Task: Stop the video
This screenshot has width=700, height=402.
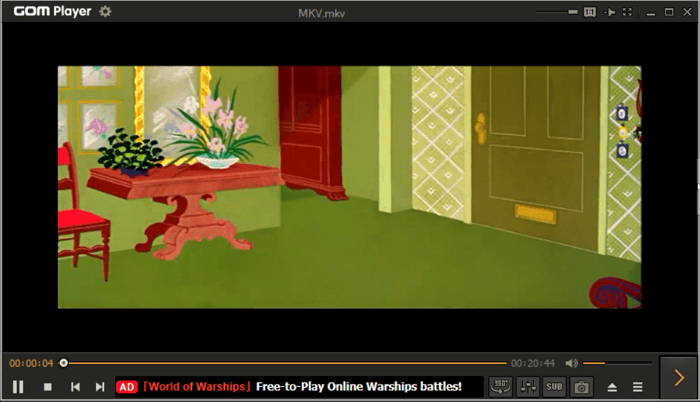Action: (47, 386)
